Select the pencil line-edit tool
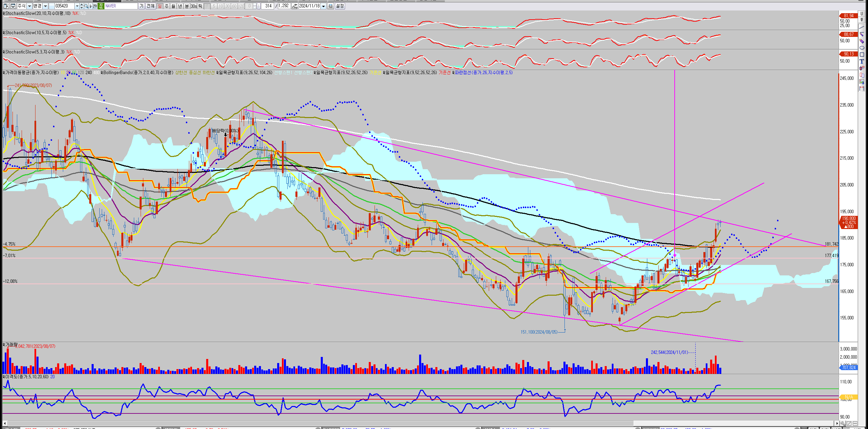 (x=862, y=34)
